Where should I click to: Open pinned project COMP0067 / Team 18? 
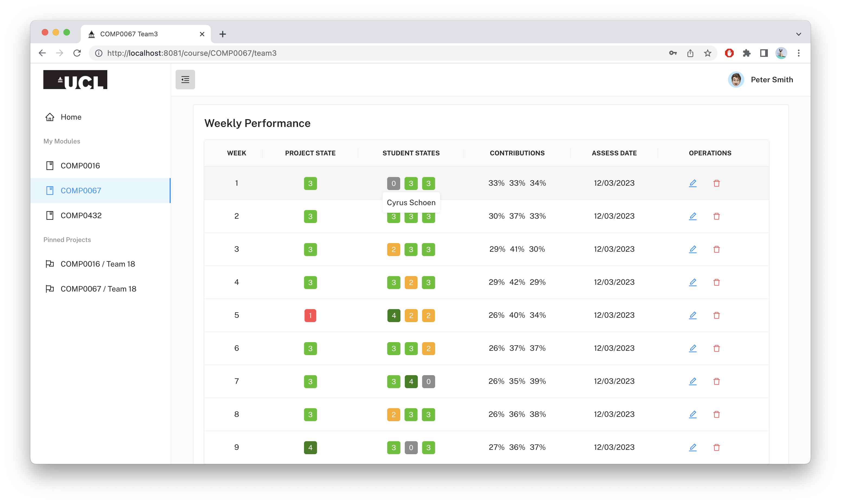point(100,289)
